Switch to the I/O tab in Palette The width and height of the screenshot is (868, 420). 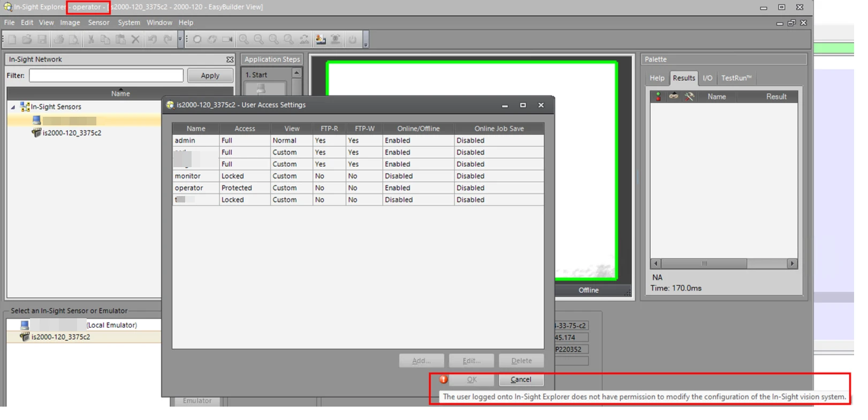tap(707, 78)
